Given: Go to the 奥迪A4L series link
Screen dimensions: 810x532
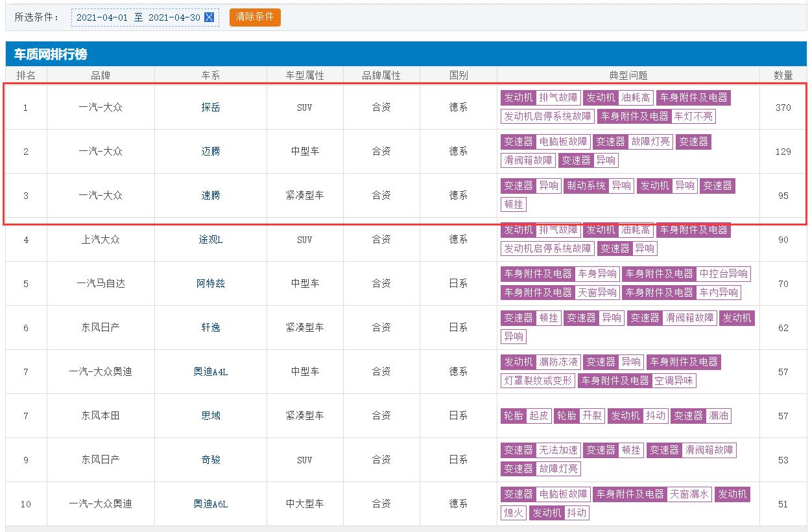Looking at the screenshot, I should [x=211, y=372].
